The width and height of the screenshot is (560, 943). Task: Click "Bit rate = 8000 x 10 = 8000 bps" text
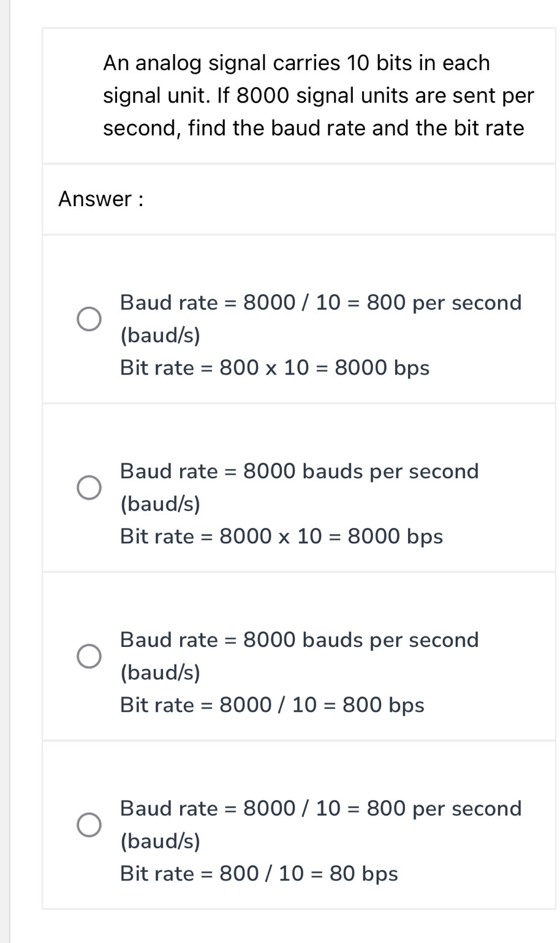[281, 536]
